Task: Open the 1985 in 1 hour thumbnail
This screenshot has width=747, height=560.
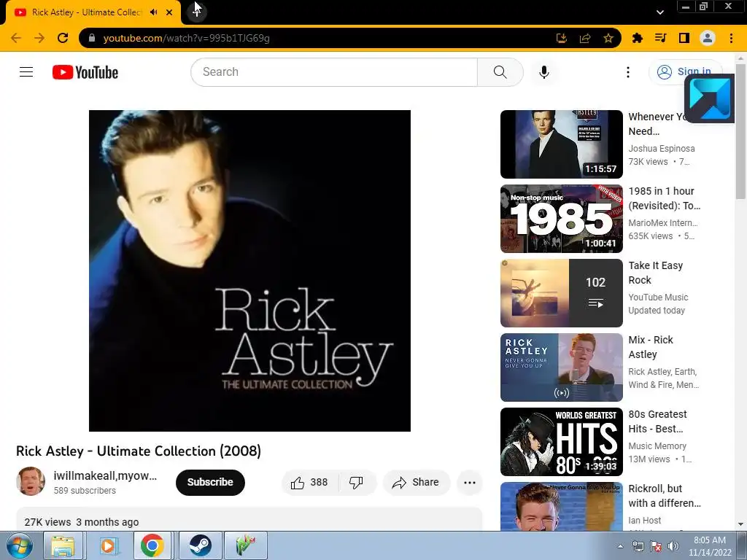Action: pyautogui.click(x=561, y=219)
